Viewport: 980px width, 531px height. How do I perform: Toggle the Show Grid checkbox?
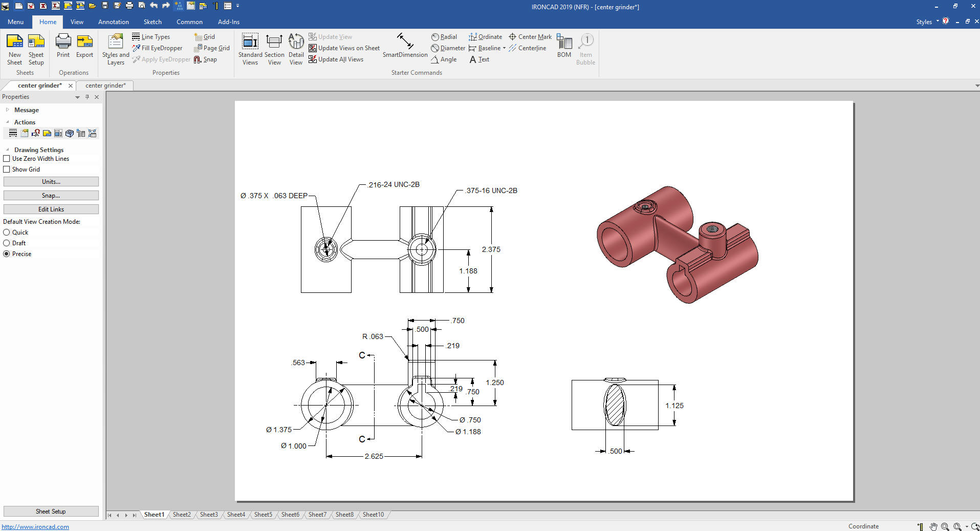(x=7, y=169)
